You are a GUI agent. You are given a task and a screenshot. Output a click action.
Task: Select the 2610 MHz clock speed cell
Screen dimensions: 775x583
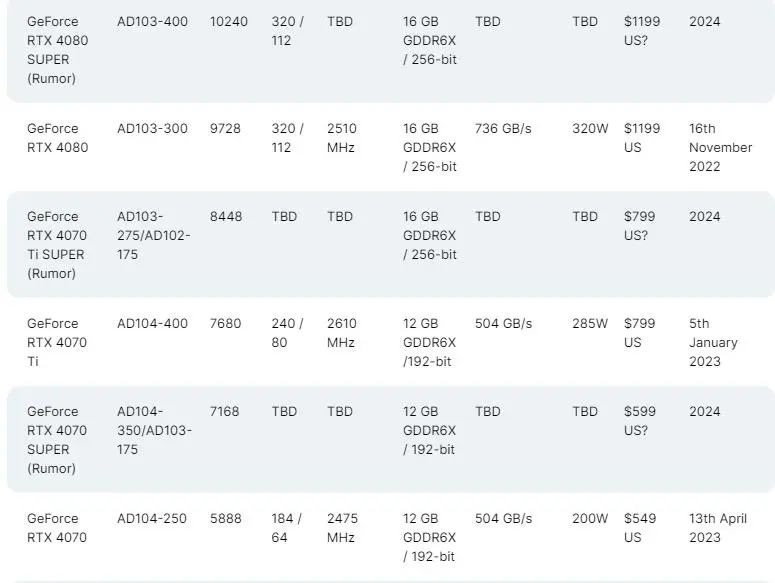pos(342,333)
